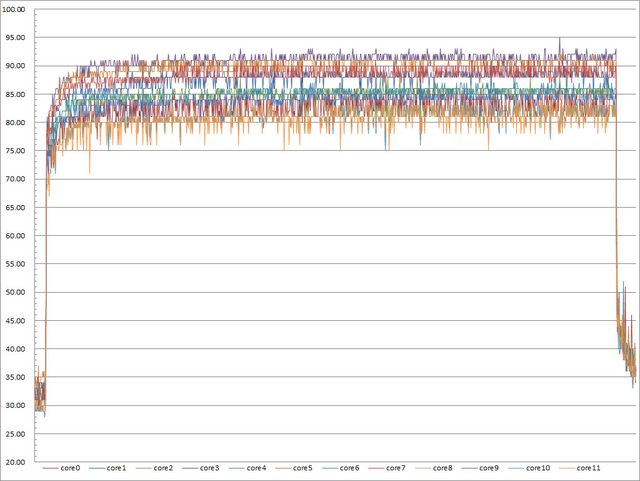Screen dimensions: 640x481
Task: Click the 60.00 y-axis label
Action: click(17, 236)
